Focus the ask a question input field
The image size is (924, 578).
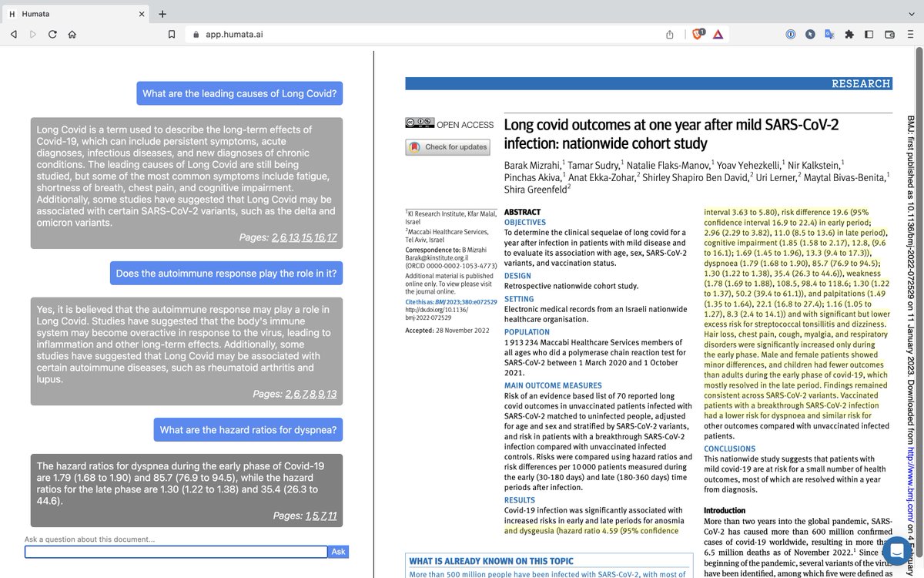[x=176, y=552]
